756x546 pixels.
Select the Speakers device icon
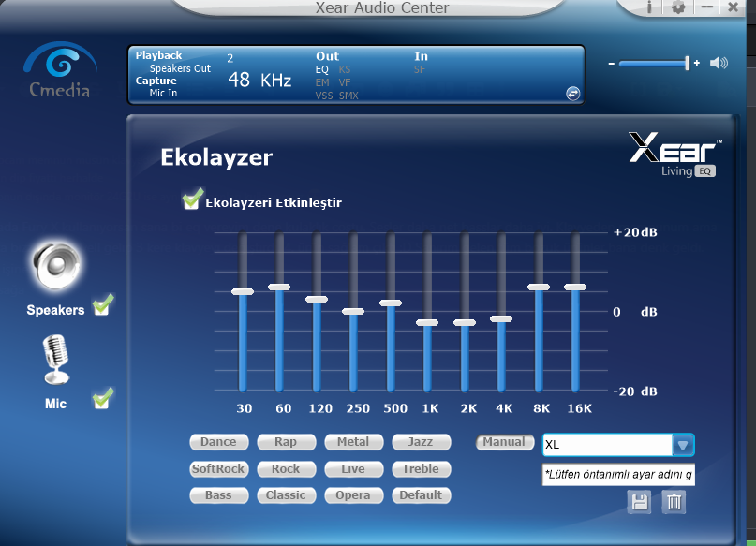point(56,265)
